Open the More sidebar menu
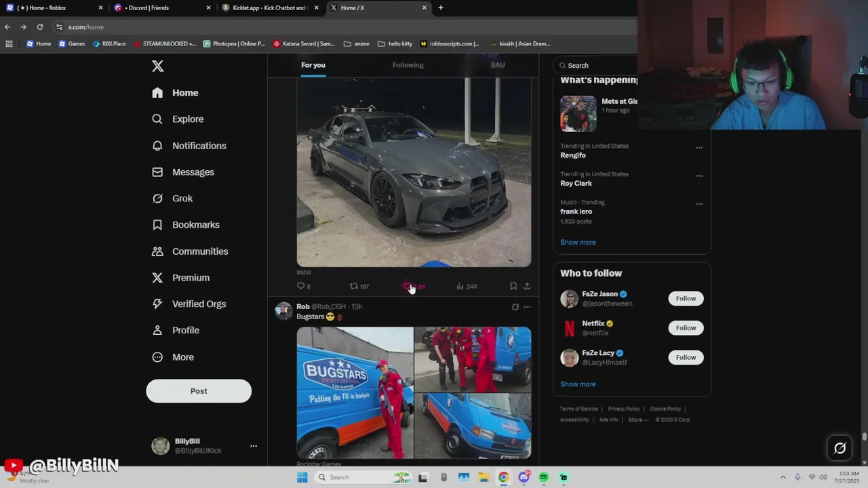This screenshot has width=868, height=488. pyautogui.click(x=173, y=357)
